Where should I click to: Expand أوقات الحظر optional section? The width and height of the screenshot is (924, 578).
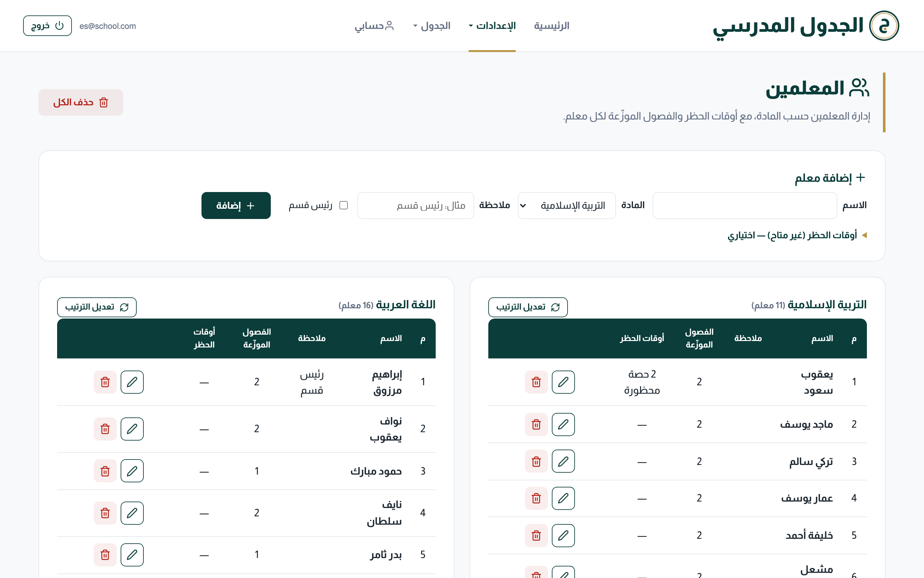(797, 235)
